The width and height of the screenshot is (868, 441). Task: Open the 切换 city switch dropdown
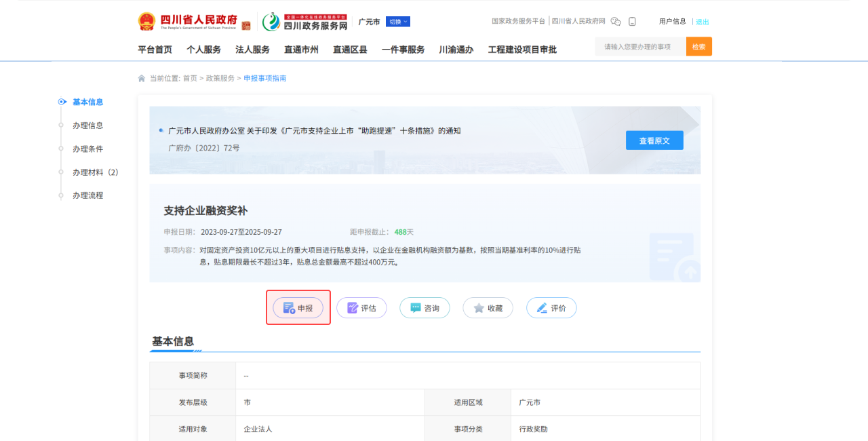point(398,22)
